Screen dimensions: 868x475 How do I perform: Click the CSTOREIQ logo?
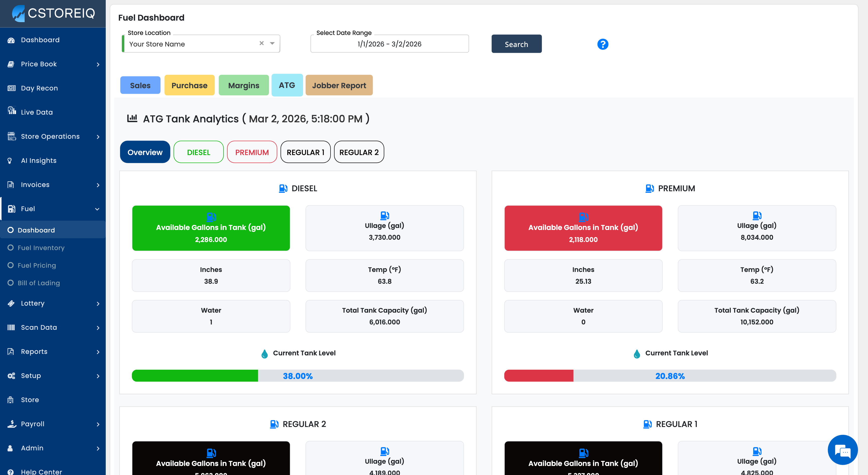[x=53, y=13]
